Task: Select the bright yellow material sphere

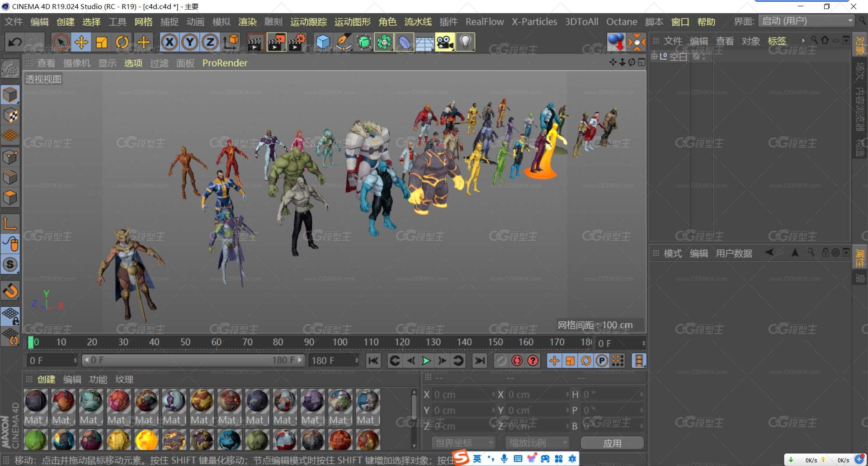Action: [146, 440]
